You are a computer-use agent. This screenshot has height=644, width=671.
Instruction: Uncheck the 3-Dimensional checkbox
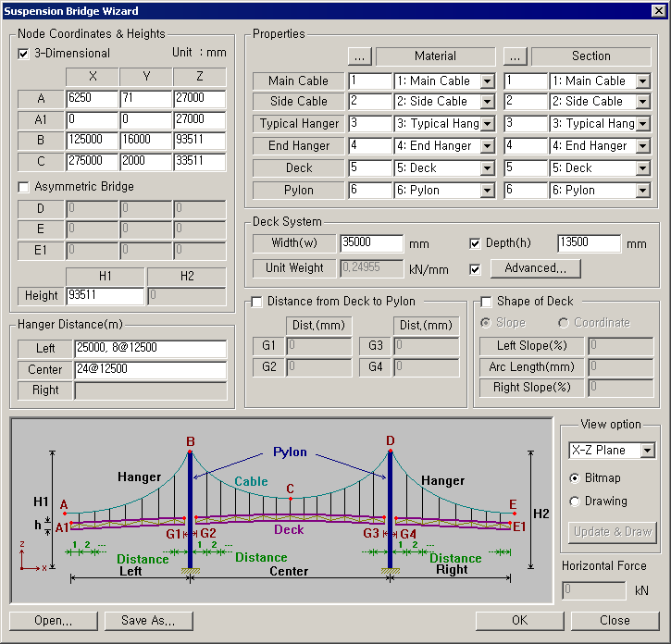(24, 54)
